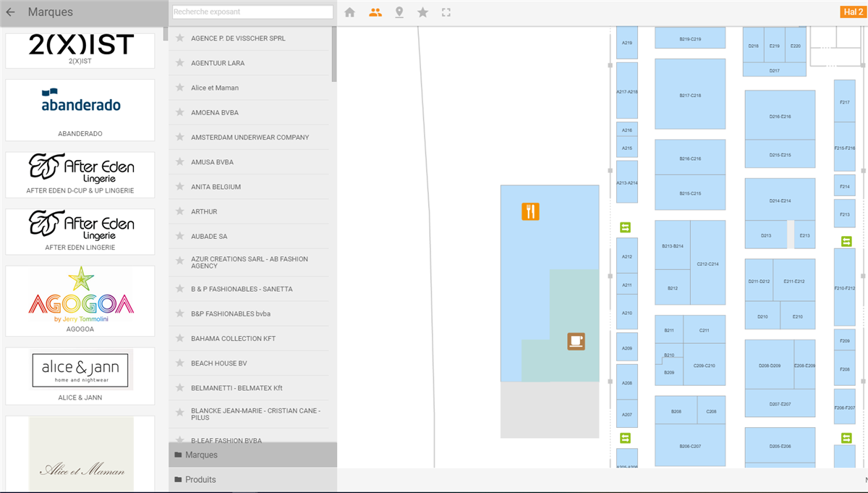Select stand B219-C219 on the map
868x493 pixels.
tap(690, 38)
